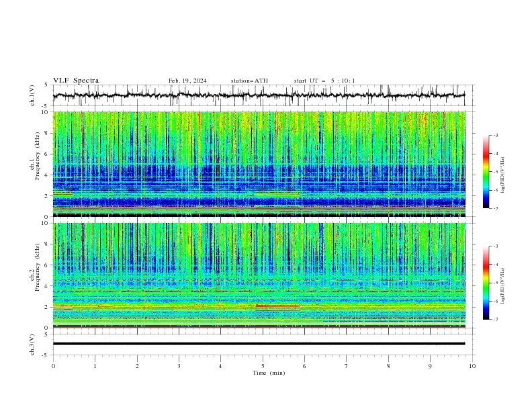Select the "Feb. 19, 2024" date label
Screen dimensions: 532x411
187,81
